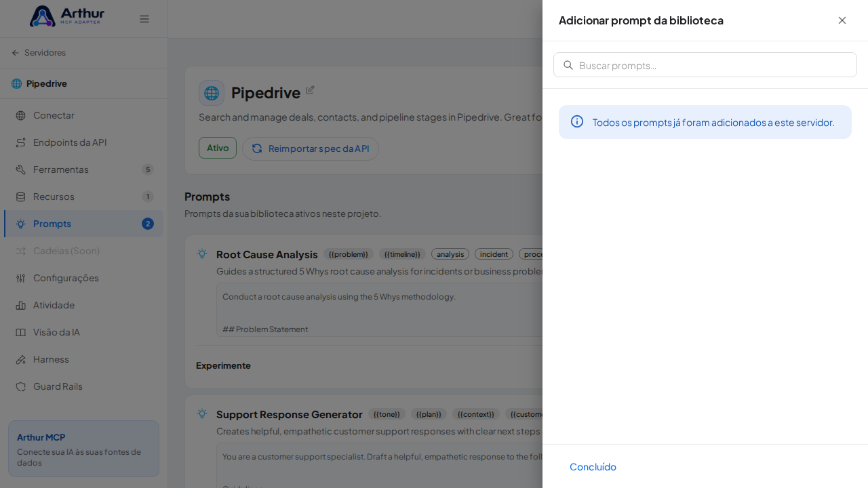The image size is (868, 488).
Task: Click the Concluído button
Action: 593,466
